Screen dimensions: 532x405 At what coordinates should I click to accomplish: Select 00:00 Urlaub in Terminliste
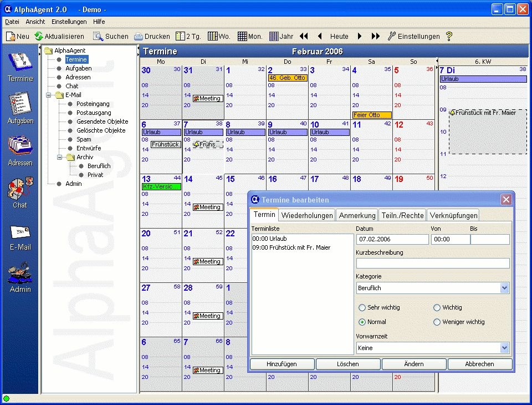pyautogui.click(x=270, y=239)
